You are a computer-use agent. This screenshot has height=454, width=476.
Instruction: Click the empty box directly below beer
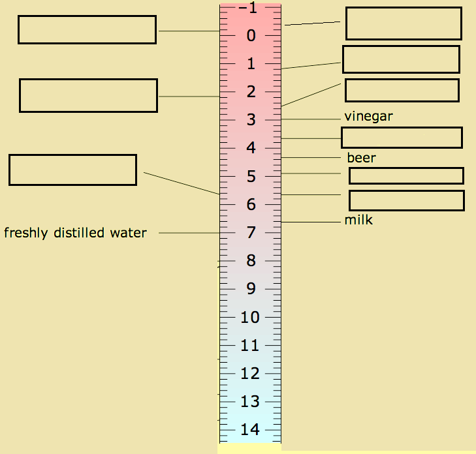click(x=406, y=175)
